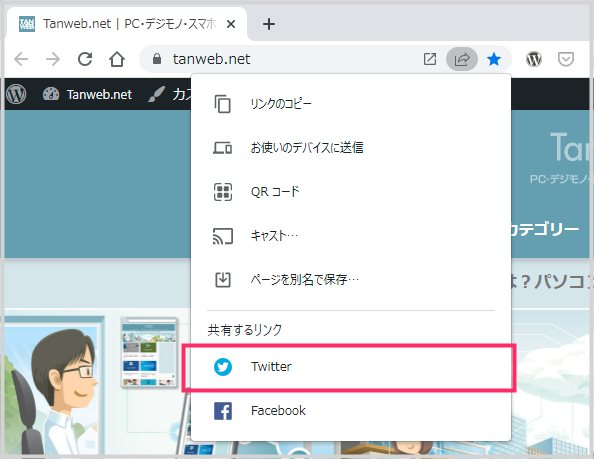Close the Tanweb.net tab
594x459 pixels.
pyautogui.click(x=231, y=24)
